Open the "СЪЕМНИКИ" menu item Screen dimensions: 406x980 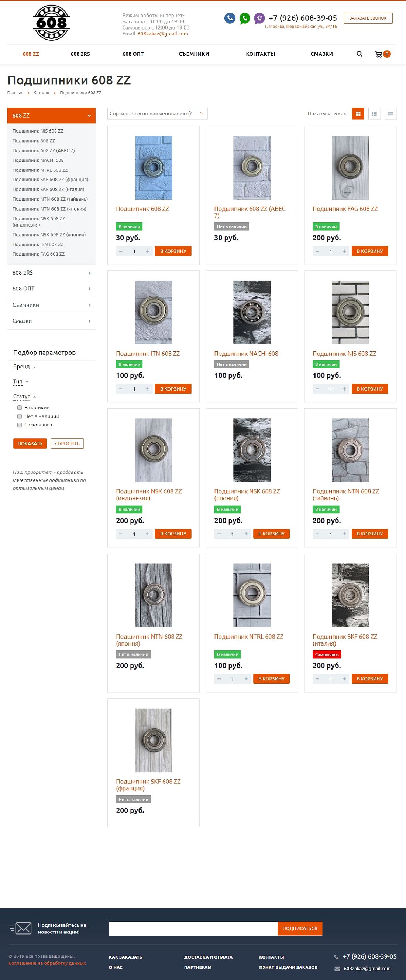click(194, 54)
